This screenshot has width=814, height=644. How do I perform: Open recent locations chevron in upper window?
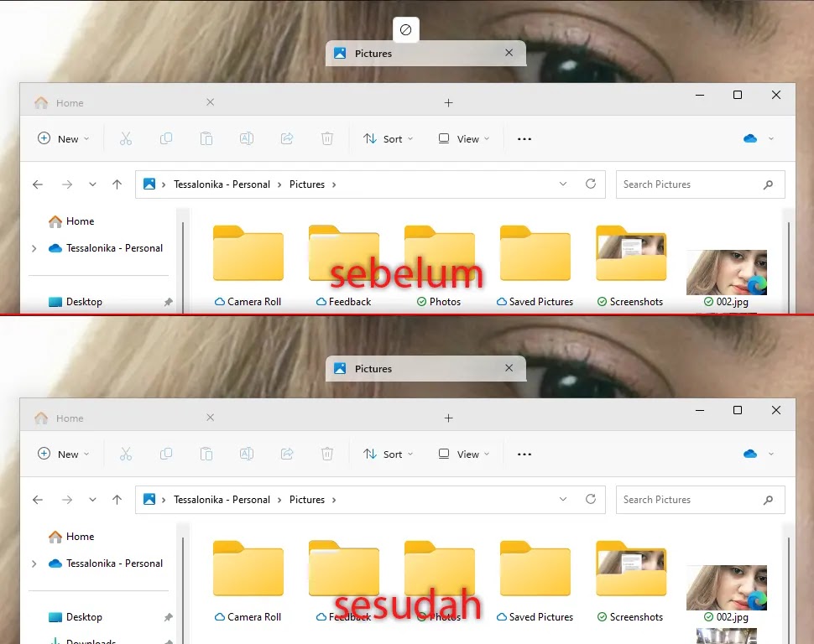click(92, 184)
